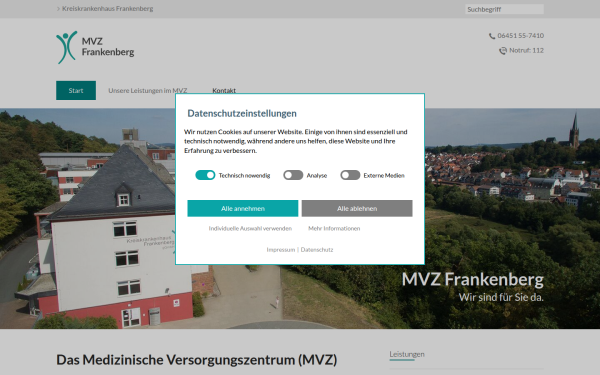Click the MVZ Frankenberg banner title
The height and width of the screenshot is (375, 600).
473,279
